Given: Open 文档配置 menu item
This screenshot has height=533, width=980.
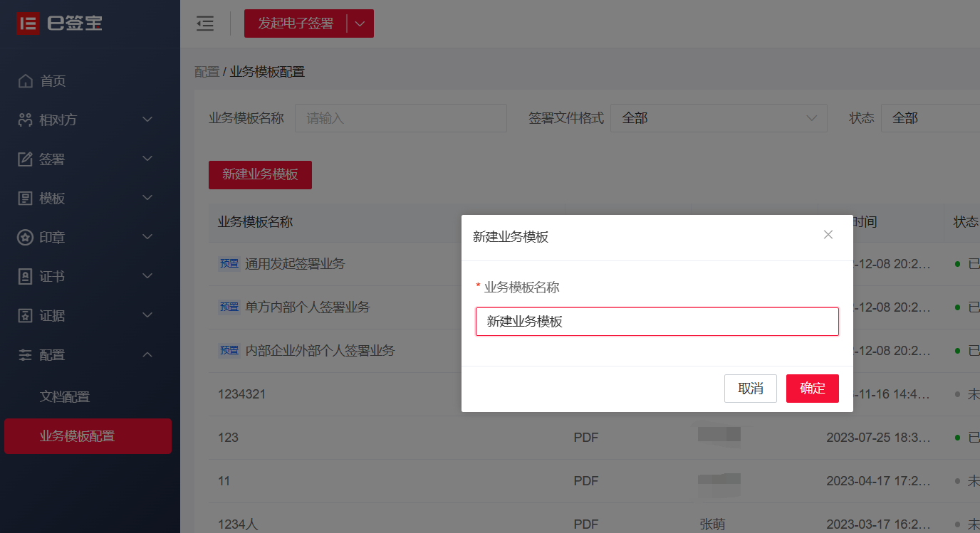Looking at the screenshot, I should (65, 397).
